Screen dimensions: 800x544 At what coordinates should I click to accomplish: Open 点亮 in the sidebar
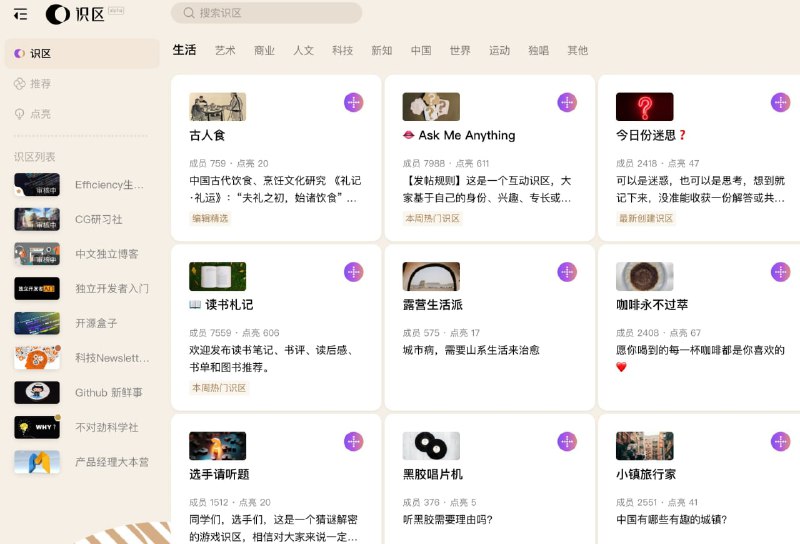(33, 114)
